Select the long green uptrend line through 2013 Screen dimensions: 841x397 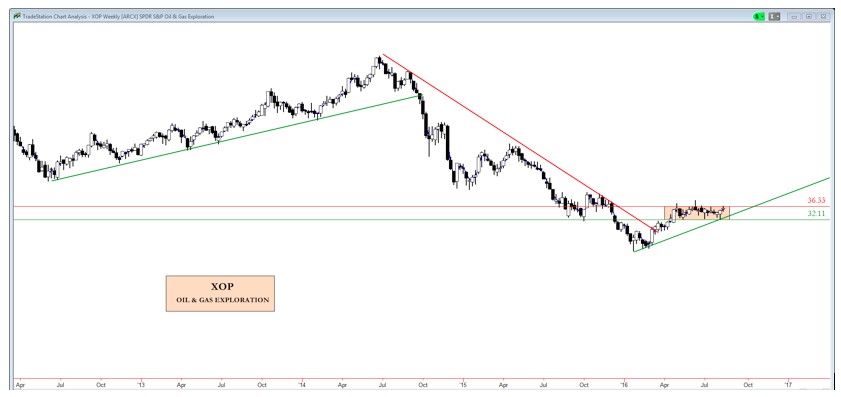(236, 138)
